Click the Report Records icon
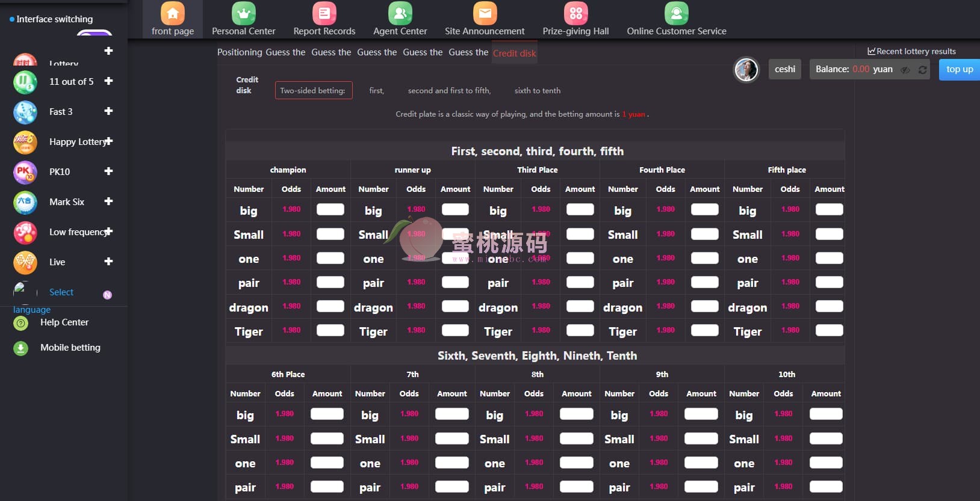Image resolution: width=980 pixels, height=501 pixels. tap(324, 13)
